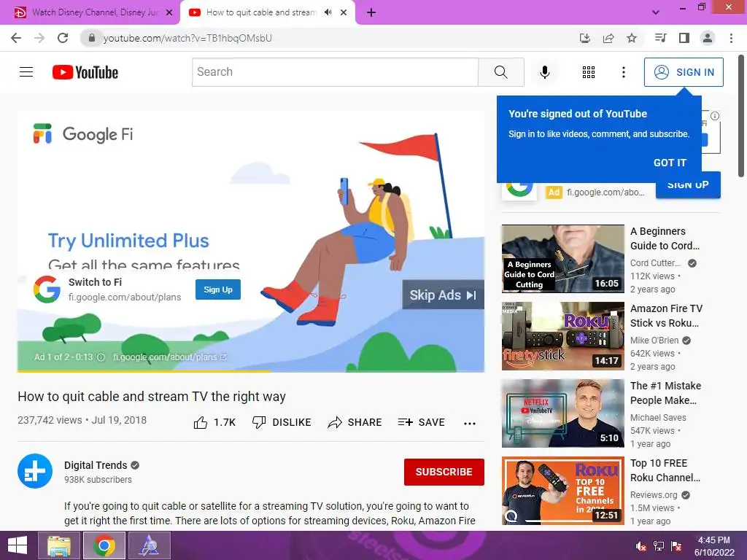Select the How to quit cable YouTube tab
This screenshot has width=747, height=560.
261,12
